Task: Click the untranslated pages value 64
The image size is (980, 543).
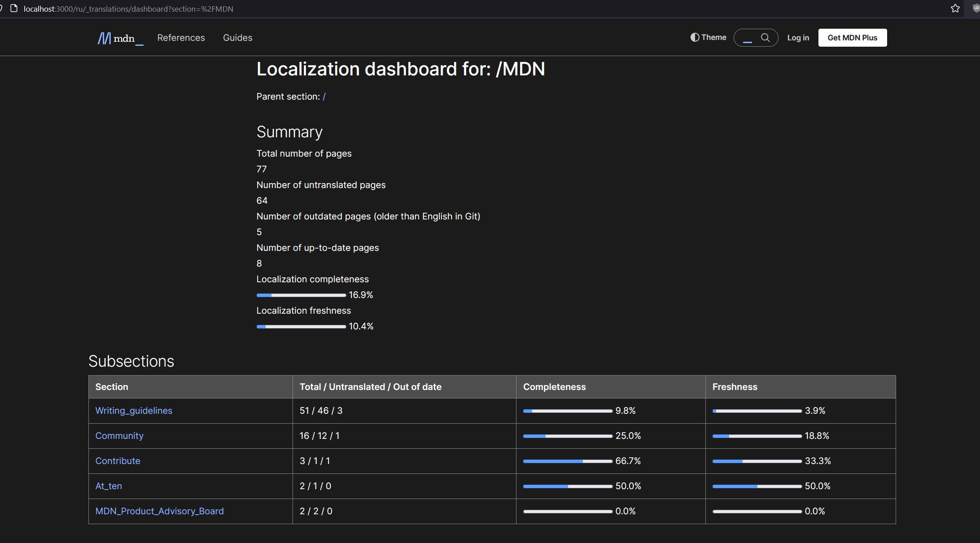Action: (x=262, y=201)
